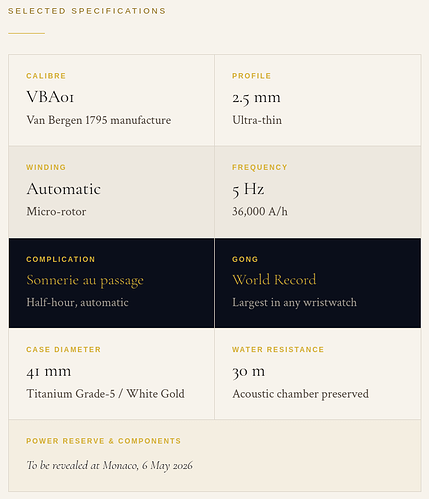Screen dimensions: 429x499
Task: Click Acoustic chamber preserved text
Action: [300, 394]
